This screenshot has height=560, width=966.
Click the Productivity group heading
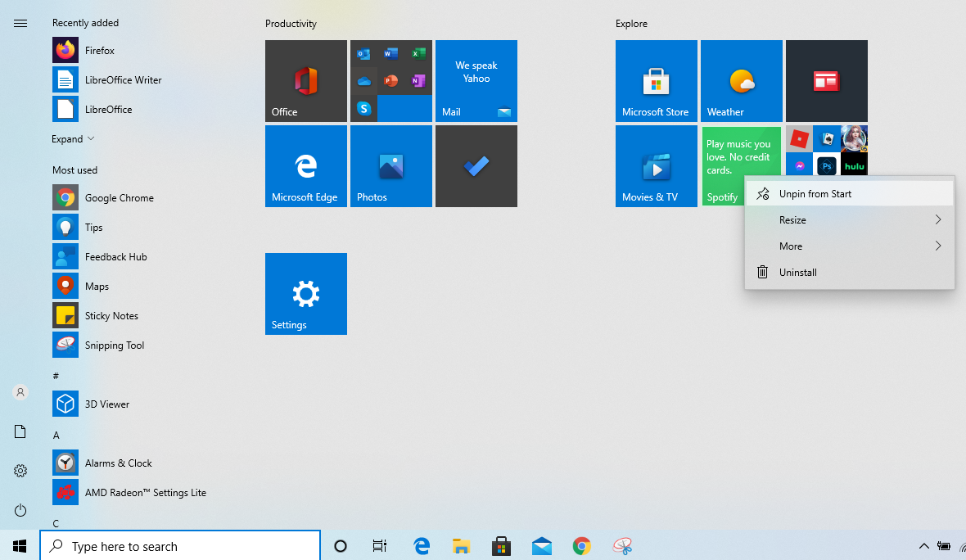[x=291, y=24]
